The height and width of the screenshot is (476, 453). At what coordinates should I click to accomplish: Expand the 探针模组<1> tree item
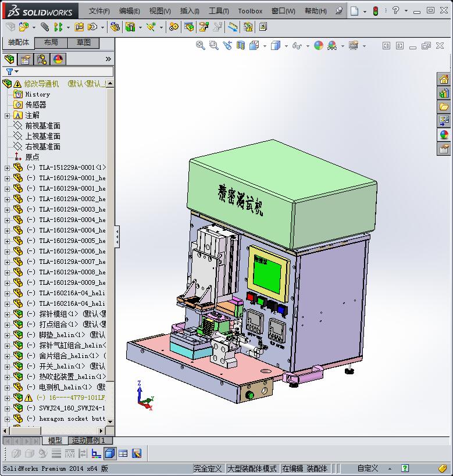pyautogui.click(x=7, y=314)
